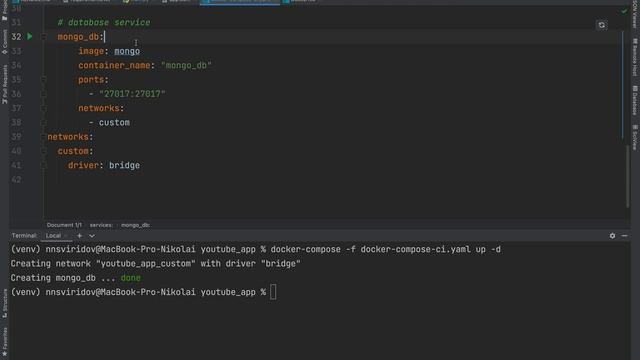Open the Favorites tool window
Image resolution: width=640 pixels, height=360 pixels.
(4, 342)
